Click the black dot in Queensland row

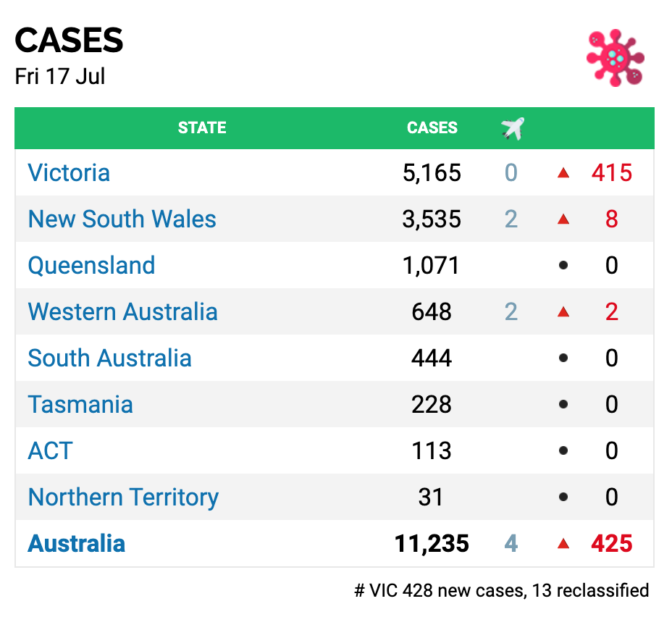click(563, 266)
